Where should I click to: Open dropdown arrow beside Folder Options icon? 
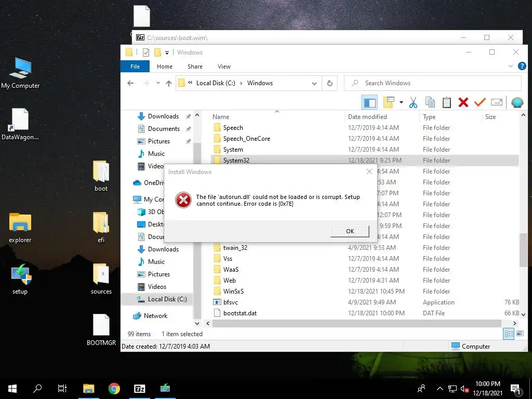tap(401, 102)
